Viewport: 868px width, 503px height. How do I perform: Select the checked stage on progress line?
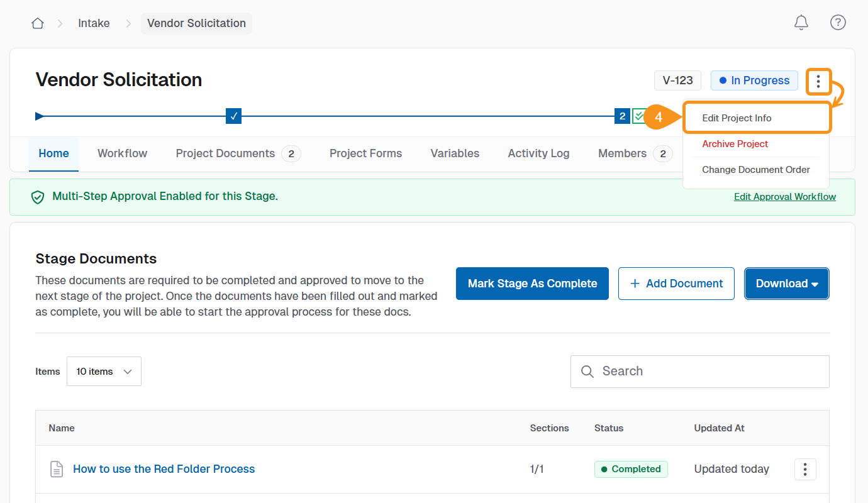click(233, 116)
